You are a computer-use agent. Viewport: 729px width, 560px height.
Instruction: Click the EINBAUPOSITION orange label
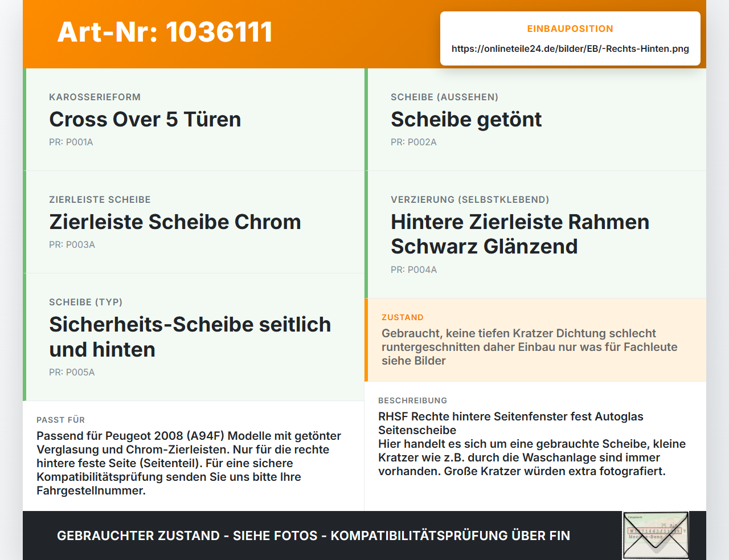tap(570, 28)
